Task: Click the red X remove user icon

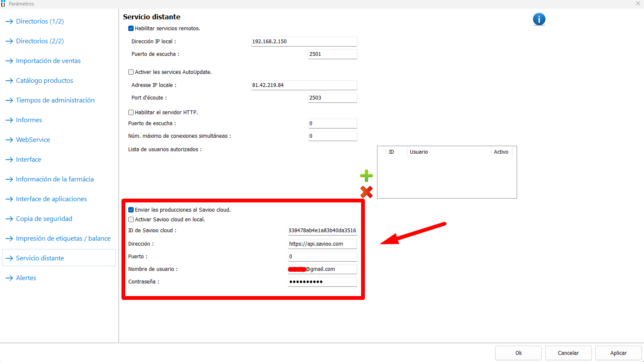Action: coord(366,192)
